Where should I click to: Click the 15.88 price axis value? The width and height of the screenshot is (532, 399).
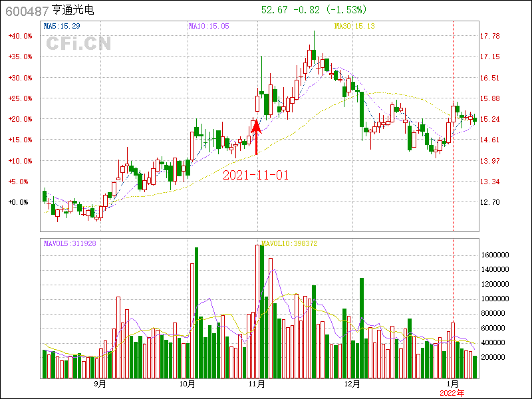(x=490, y=98)
